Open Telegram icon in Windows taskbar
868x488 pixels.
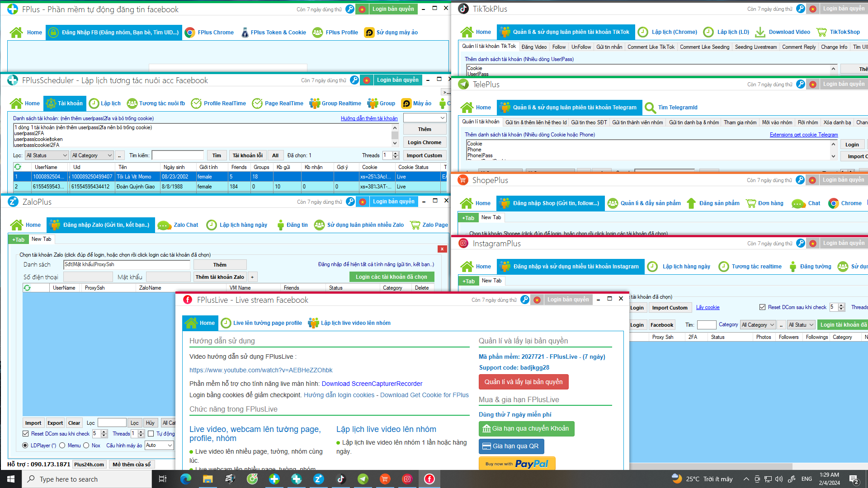[x=363, y=479]
